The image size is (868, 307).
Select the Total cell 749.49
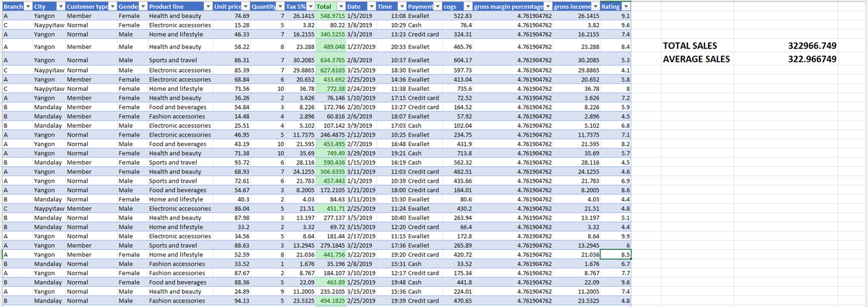click(x=331, y=153)
